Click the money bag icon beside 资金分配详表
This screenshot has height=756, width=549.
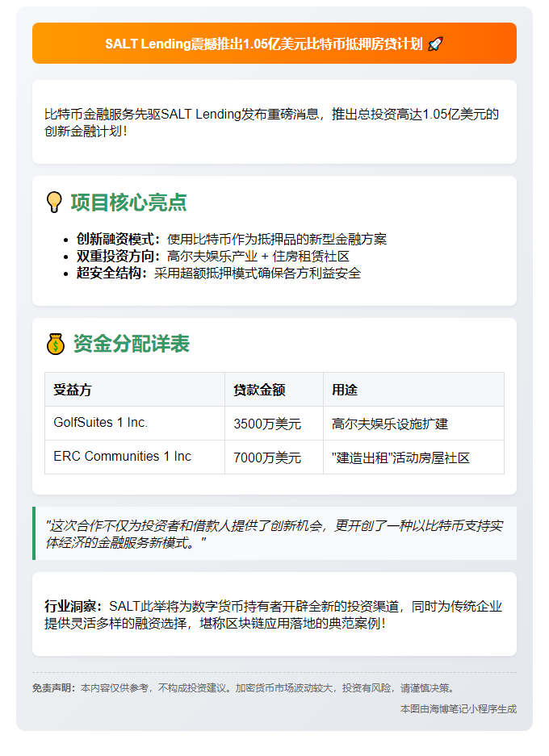click(x=55, y=345)
